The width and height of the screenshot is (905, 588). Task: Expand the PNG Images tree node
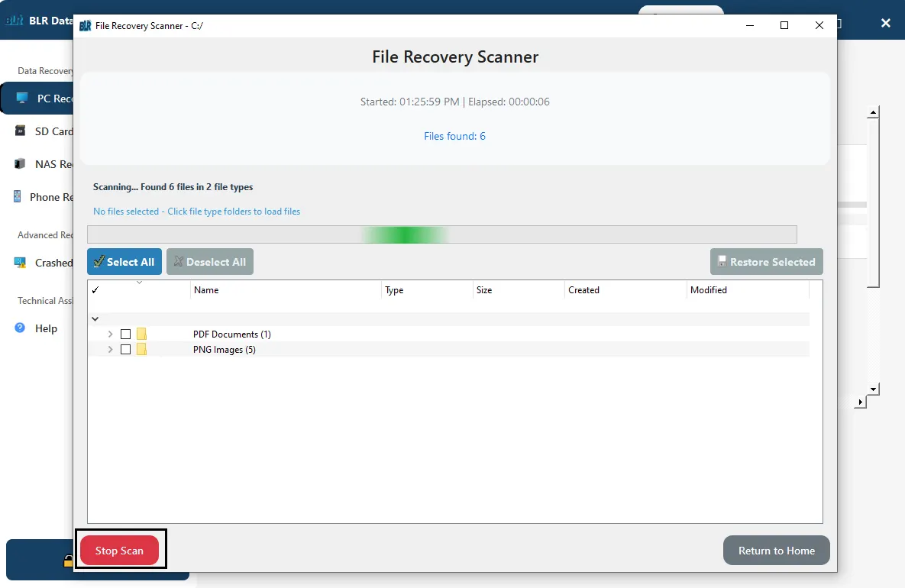pos(110,350)
